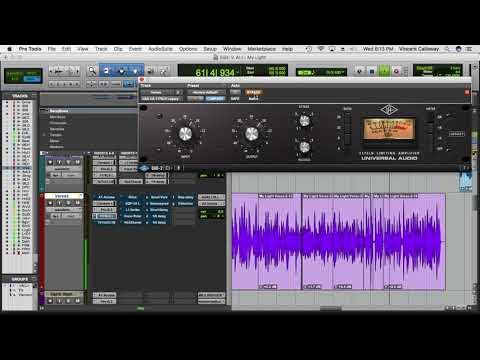This screenshot has height=360, width=480.
Task: Open macOS Notification Center icon
Action: (469, 49)
